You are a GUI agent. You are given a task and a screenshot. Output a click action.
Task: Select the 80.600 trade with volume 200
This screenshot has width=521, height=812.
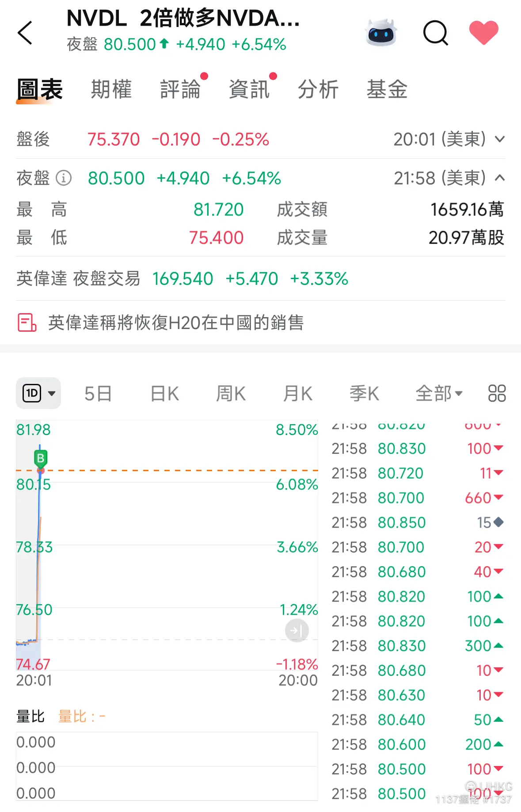(x=418, y=745)
